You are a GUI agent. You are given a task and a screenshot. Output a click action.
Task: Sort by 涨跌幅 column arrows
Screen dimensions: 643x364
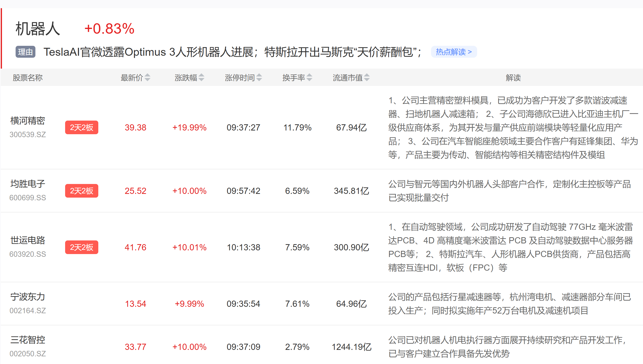(202, 78)
